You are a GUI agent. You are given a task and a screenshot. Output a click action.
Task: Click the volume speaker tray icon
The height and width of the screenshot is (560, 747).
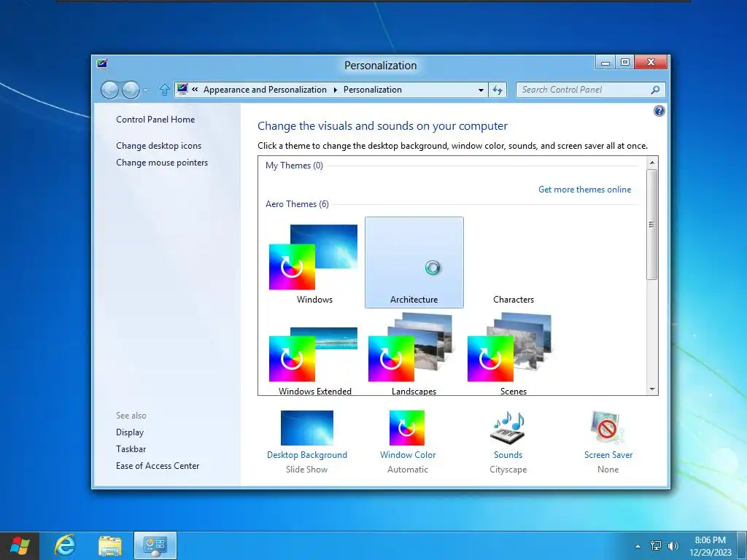(x=673, y=545)
